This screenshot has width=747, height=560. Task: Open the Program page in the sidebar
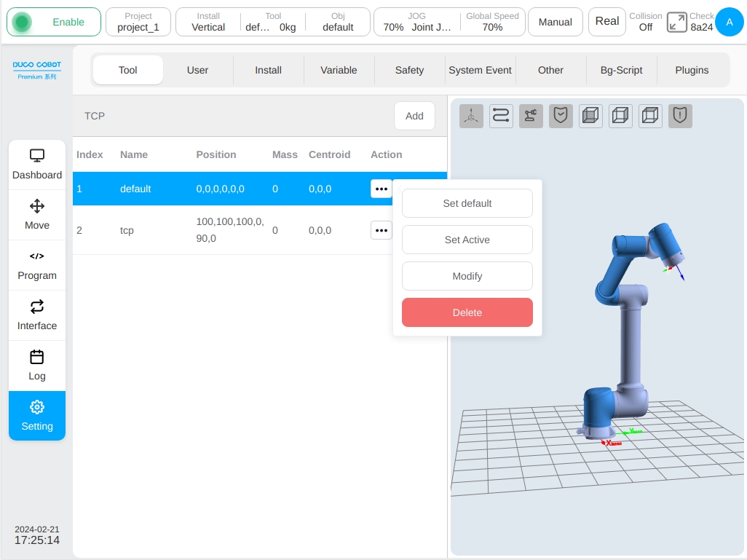click(37, 265)
